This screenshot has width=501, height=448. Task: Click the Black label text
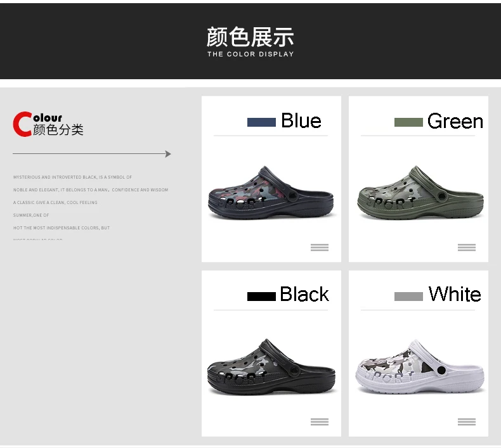(x=304, y=294)
